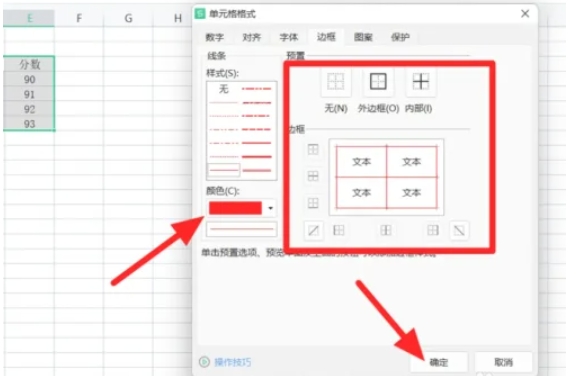Choose the thickest solid line style
This screenshot has width=577, height=376.
tap(257, 157)
